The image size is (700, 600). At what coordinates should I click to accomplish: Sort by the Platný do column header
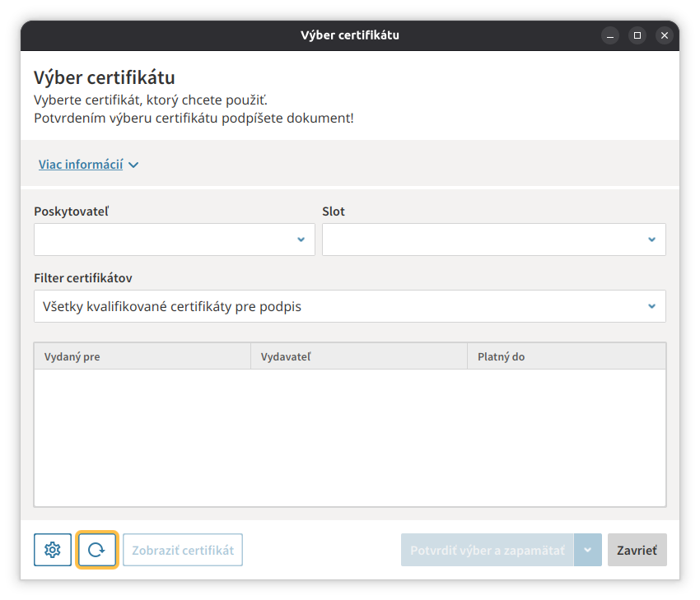566,356
